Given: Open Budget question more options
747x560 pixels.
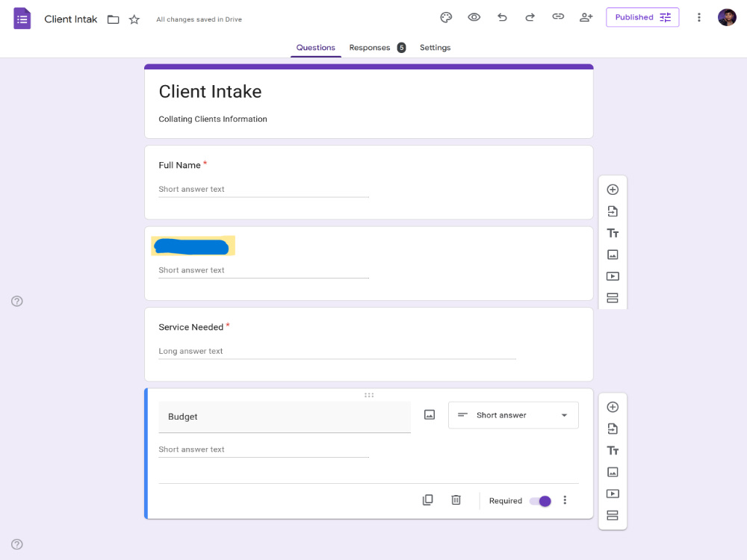Looking at the screenshot, I should pyautogui.click(x=565, y=500).
